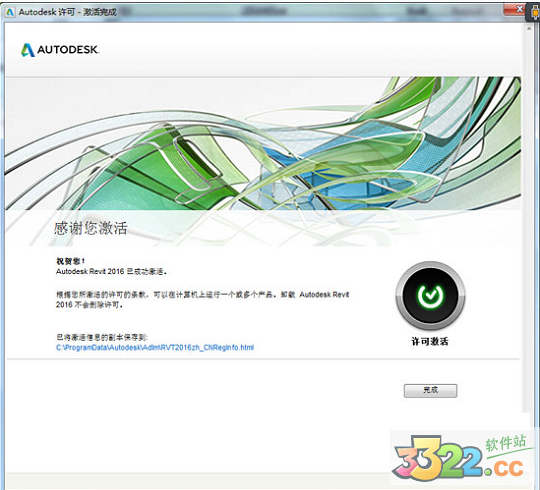This screenshot has width=540, height=490.
Task: Click the Autodesk icon in the title bar
Action: pos(10,12)
